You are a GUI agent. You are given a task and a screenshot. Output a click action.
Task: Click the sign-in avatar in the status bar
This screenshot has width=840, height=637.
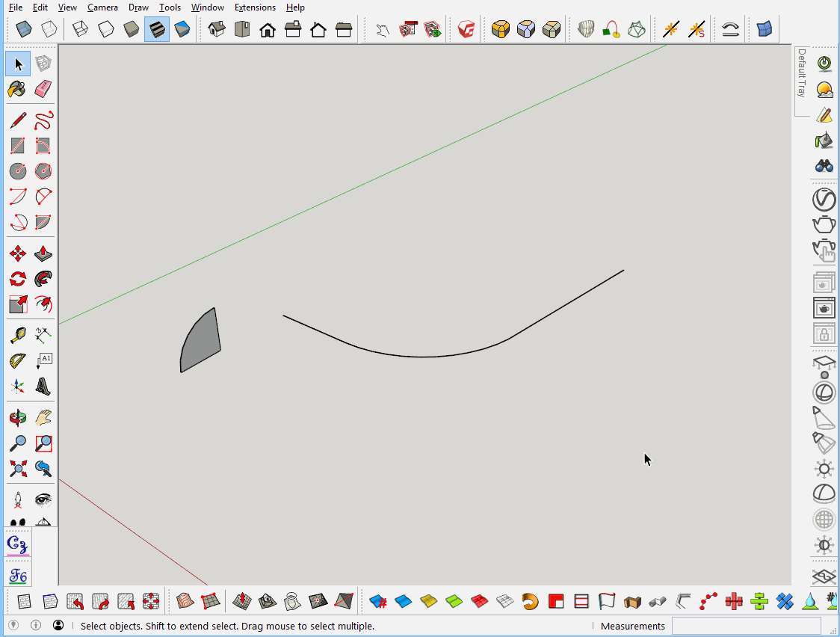tap(58, 626)
